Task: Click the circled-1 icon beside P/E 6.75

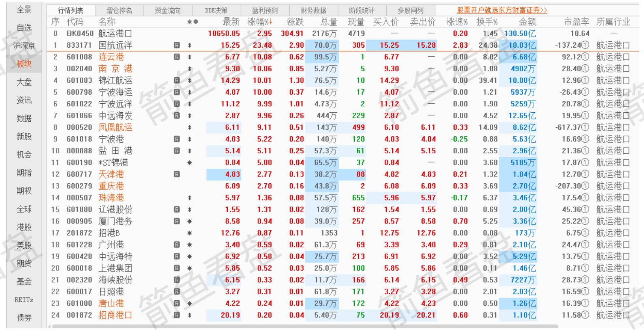Action: [x=586, y=233]
